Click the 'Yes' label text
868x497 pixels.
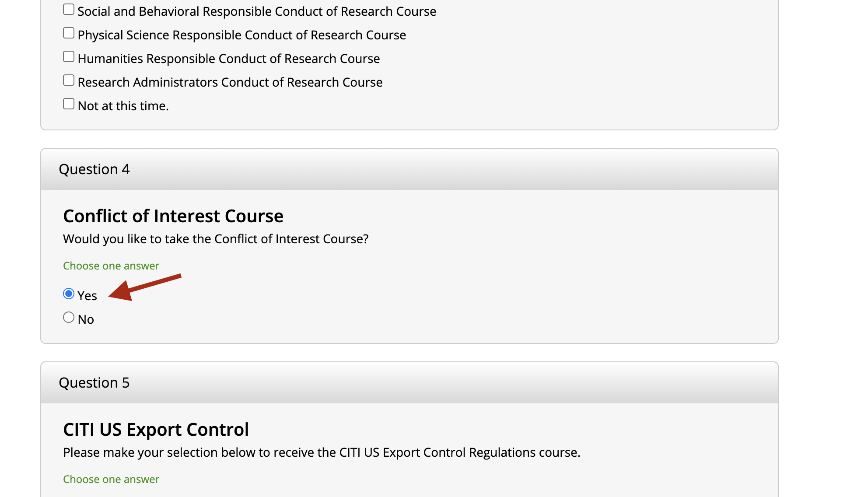click(x=87, y=296)
